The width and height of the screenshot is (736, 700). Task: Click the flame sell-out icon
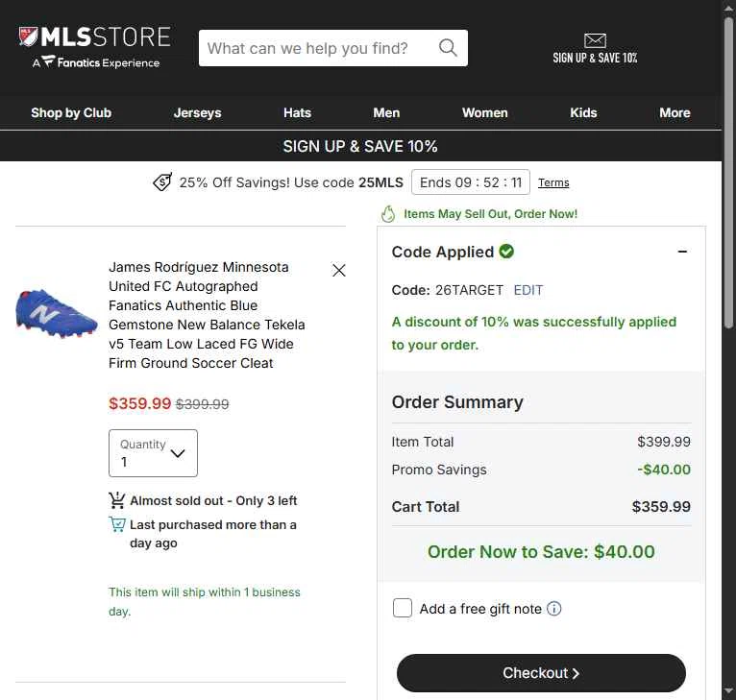point(388,214)
